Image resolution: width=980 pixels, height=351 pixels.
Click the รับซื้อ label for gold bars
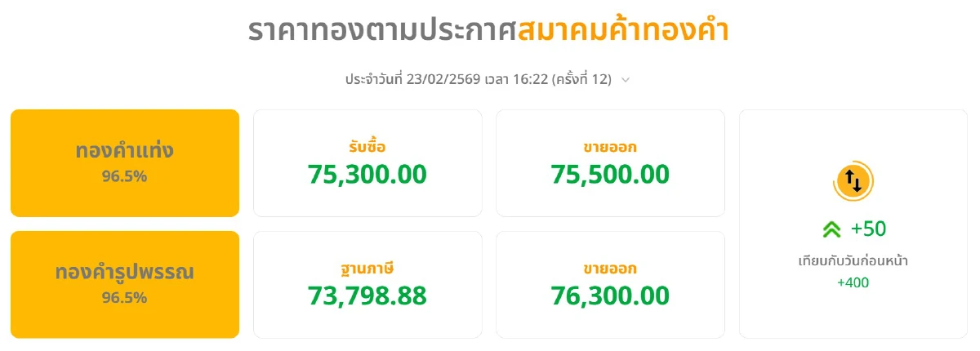point(367,148)
